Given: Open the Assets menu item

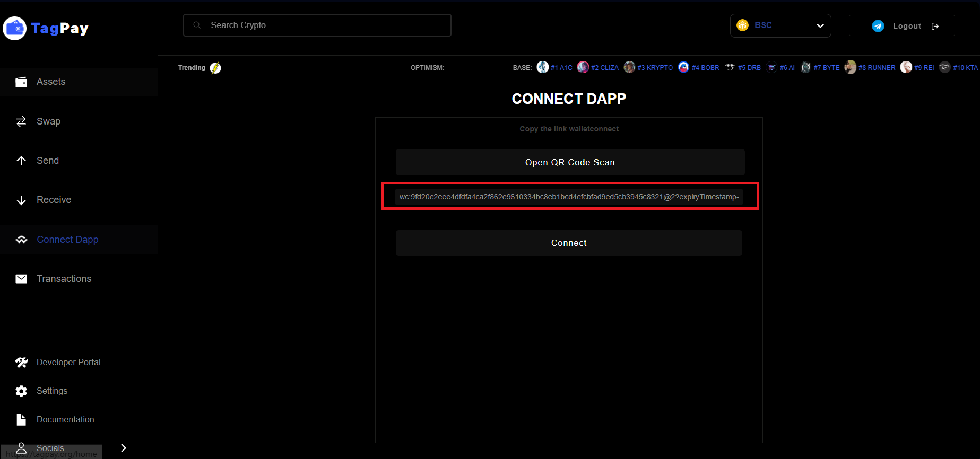Looking at the screenshot, I should coord(51,82).
